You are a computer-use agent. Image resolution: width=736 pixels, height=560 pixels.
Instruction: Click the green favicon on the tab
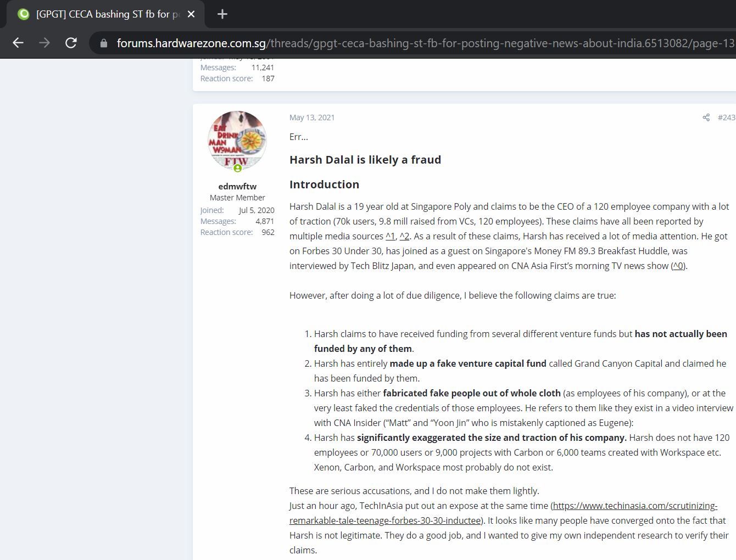pos(24,14)
